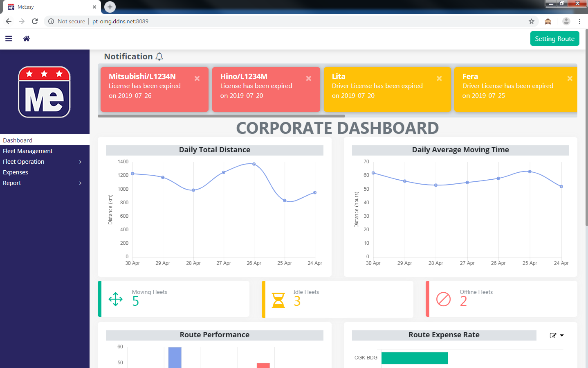Image resolution: width=588 pixels, height=368 pixels.
Task: Click the Idle Fleets hourglass icon
Action: point(278,300)
